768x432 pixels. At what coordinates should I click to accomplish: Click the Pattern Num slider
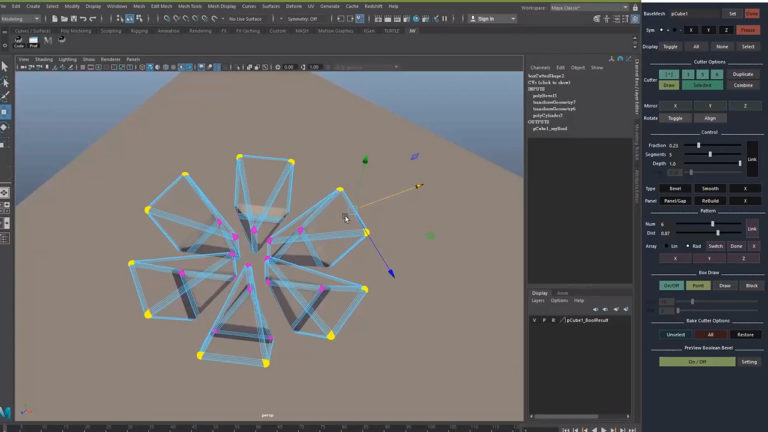(708, 224)
